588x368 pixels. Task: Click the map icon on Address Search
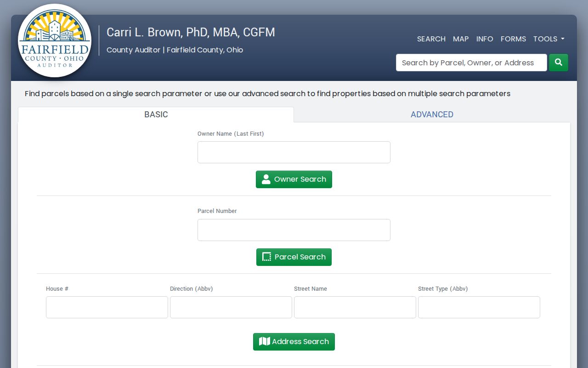pos(265,341)
